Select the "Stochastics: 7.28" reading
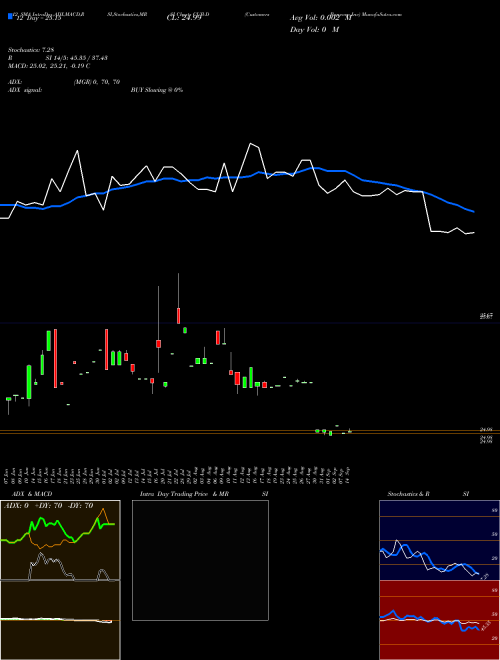Viewport: 500px width, 660px height. [31, 50]
